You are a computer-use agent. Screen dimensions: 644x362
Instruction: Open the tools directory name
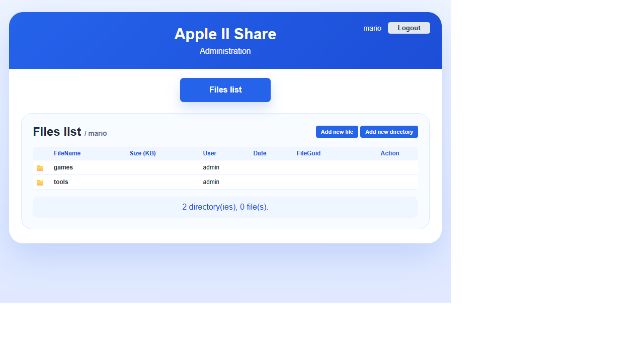[x=61, y=182]
